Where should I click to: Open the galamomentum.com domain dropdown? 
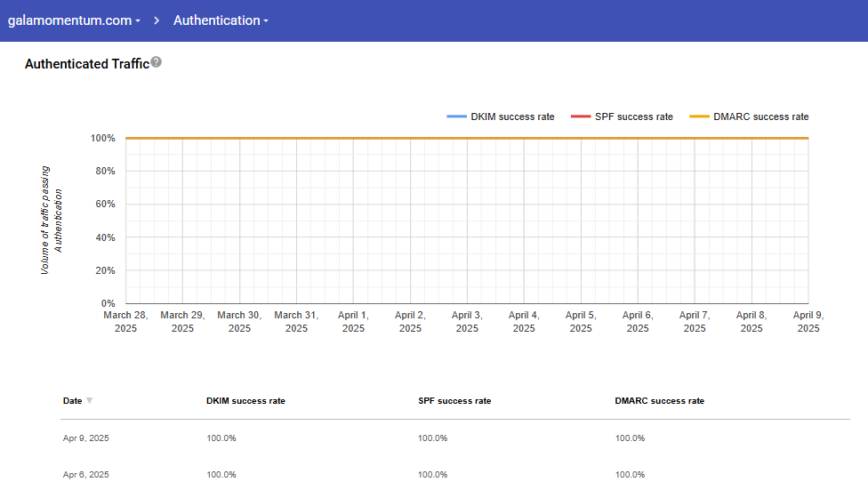(x=74, y=20)
